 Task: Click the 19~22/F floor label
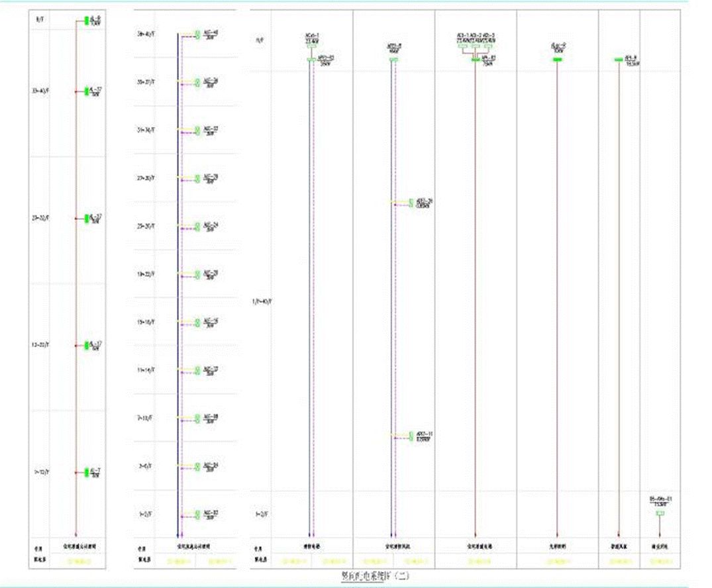(x=146, y=274)
